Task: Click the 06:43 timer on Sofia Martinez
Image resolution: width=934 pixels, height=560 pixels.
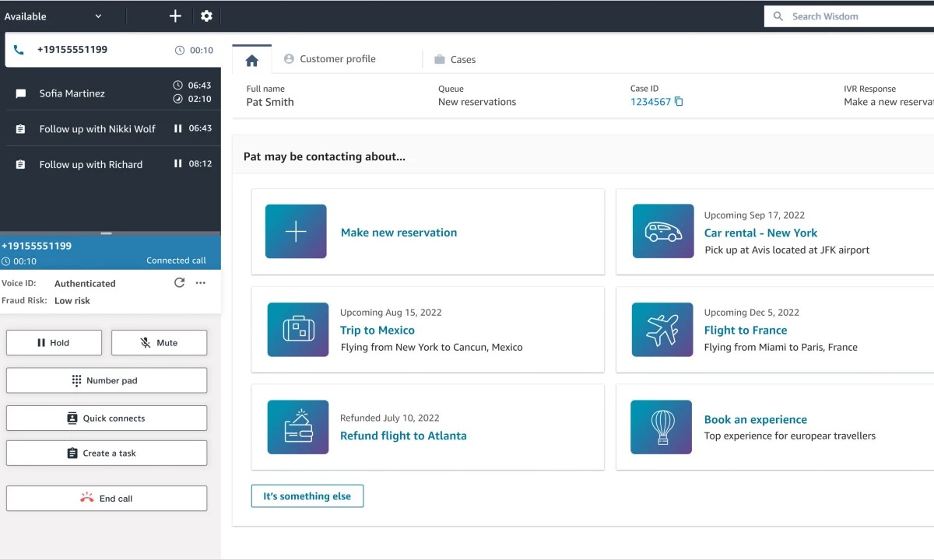Action: (x=200, y=85)
